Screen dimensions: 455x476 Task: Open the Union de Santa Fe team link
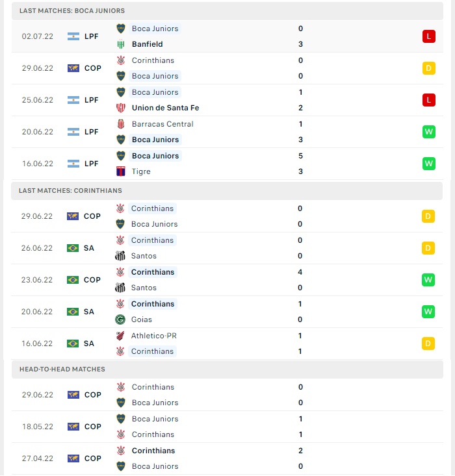point(165,108)
